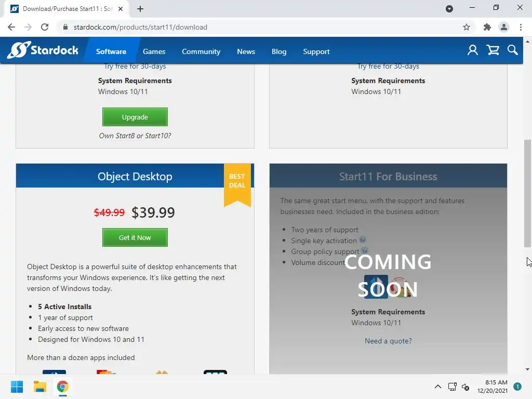
Task: Go to the Blog section
Action: (279, 51)
